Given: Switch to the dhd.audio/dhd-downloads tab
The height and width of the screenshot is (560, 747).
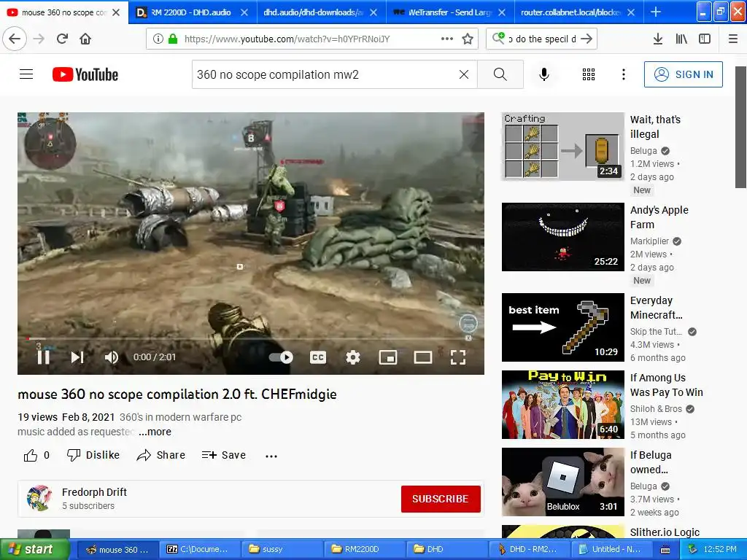Looking at the screenshot, I should tap(313, 12).
